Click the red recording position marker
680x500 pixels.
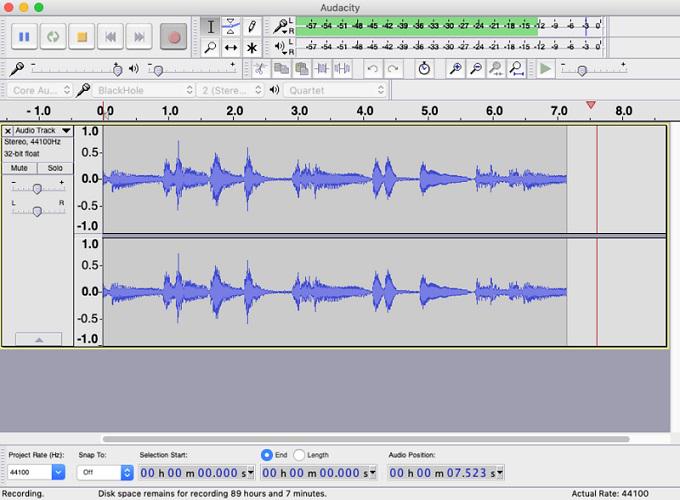point(591,105)
